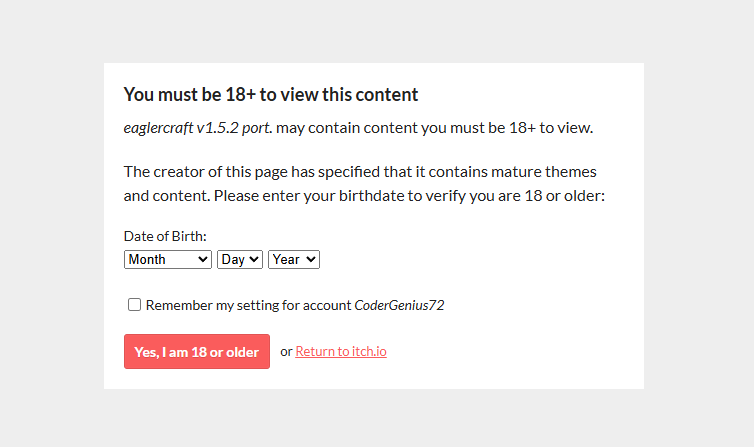Click the mature themes paragraph text
Viewport: 754px width, 447px height.
364,183
